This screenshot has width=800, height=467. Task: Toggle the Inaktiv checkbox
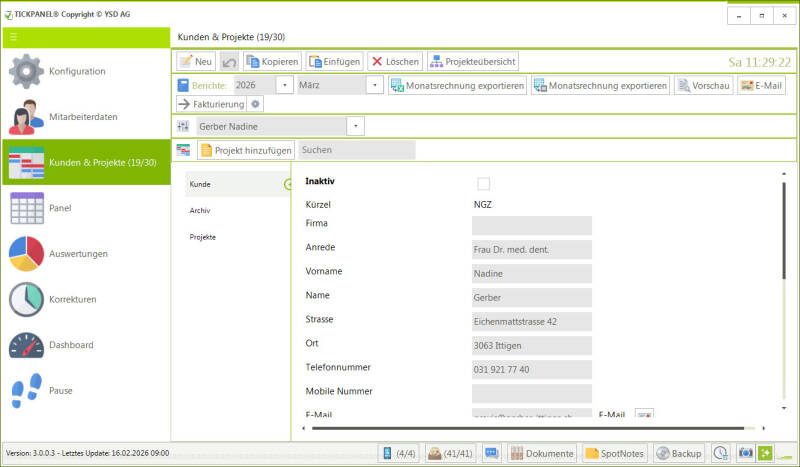(x=483, y=183)
